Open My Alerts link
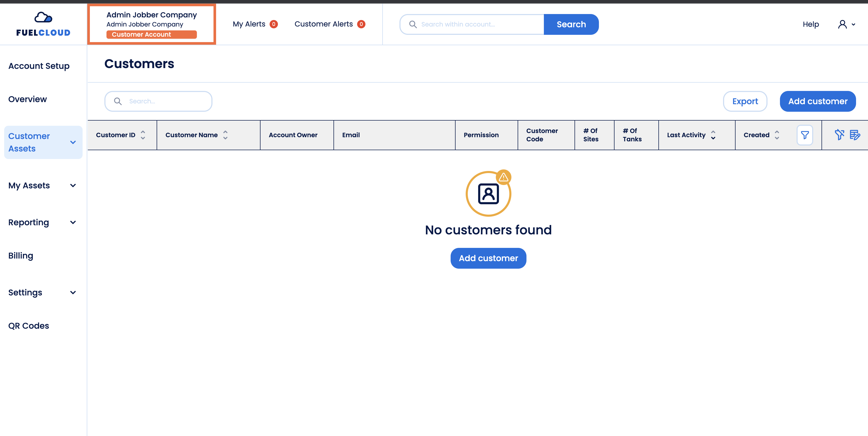This screenshot has width=868, height=436. (249, 24)
